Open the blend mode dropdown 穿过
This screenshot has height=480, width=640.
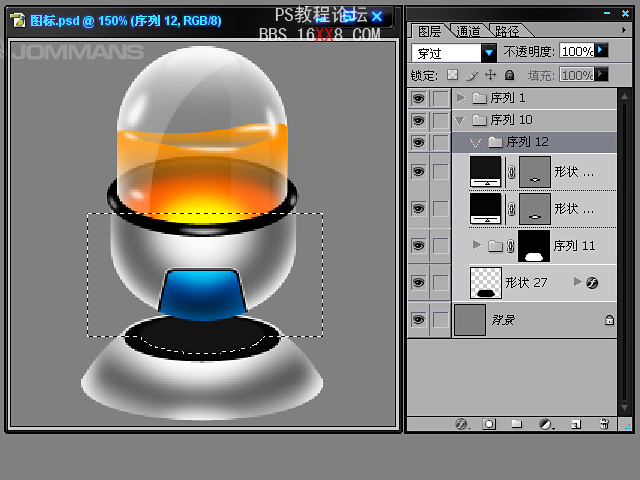[489, 52]
